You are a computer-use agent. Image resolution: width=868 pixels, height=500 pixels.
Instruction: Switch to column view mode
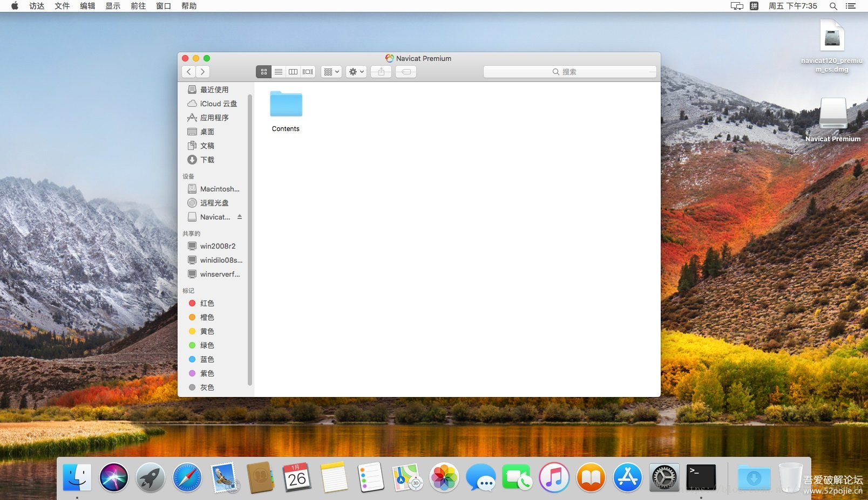click(x=293, y=72)
